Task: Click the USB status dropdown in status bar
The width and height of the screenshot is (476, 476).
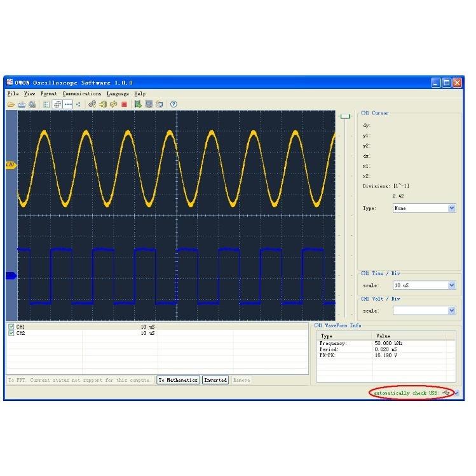Action: click(x=456, y=393)
